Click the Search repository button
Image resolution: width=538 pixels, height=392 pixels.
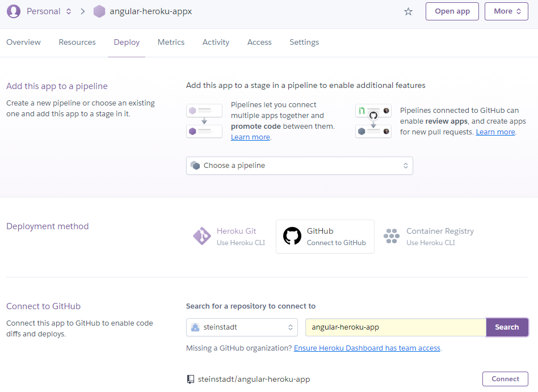[x=507, y=327]
